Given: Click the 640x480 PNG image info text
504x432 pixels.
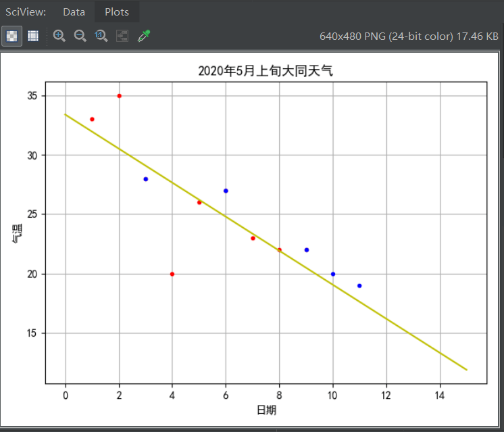Looking at the screenshot, I should 409,37.
